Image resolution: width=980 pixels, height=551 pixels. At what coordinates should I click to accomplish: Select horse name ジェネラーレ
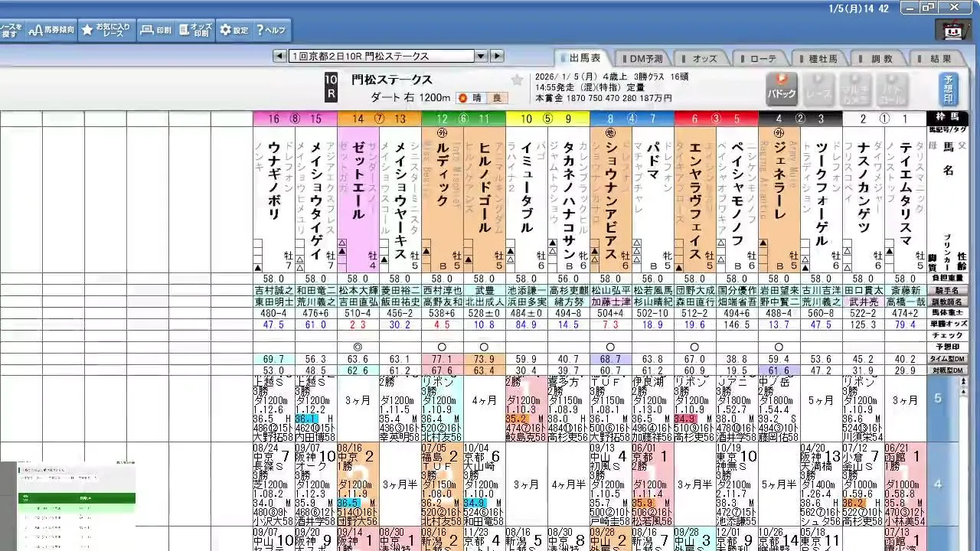[x=779, y=181]
